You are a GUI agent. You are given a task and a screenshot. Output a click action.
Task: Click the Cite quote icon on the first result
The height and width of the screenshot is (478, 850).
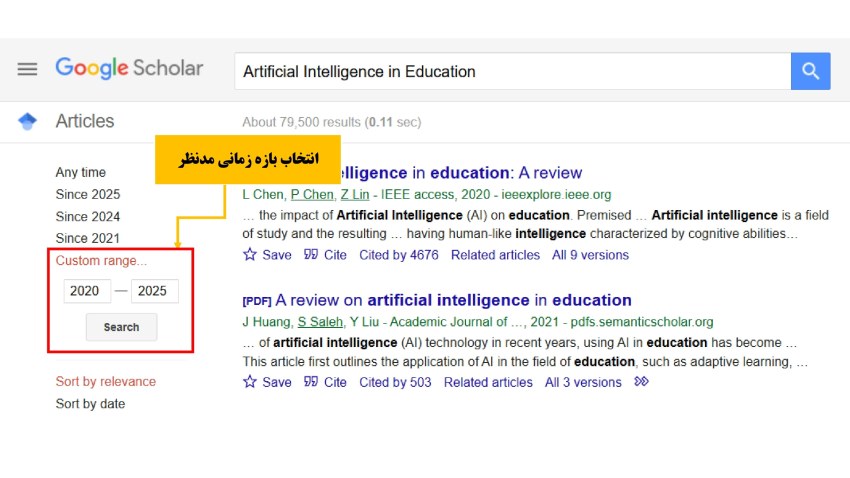[x=311, y=254]
